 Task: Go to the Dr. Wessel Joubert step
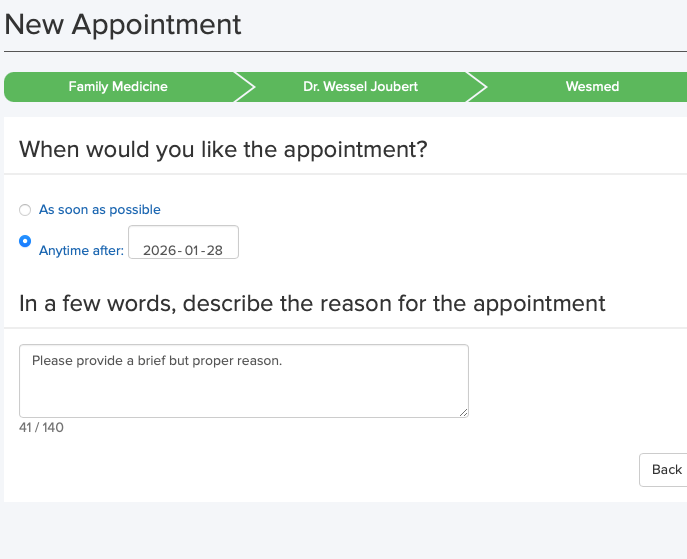(x=360, y=87)
